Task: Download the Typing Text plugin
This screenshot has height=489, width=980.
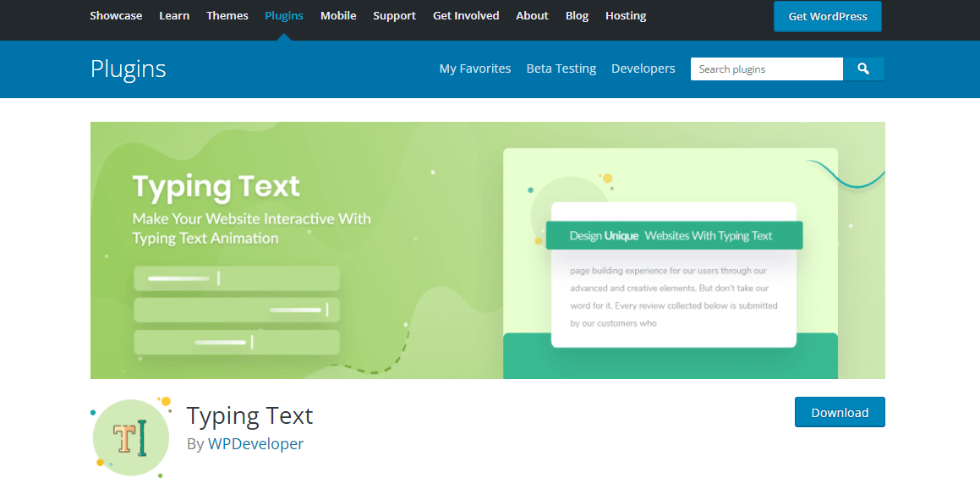Action: point(839,412)
